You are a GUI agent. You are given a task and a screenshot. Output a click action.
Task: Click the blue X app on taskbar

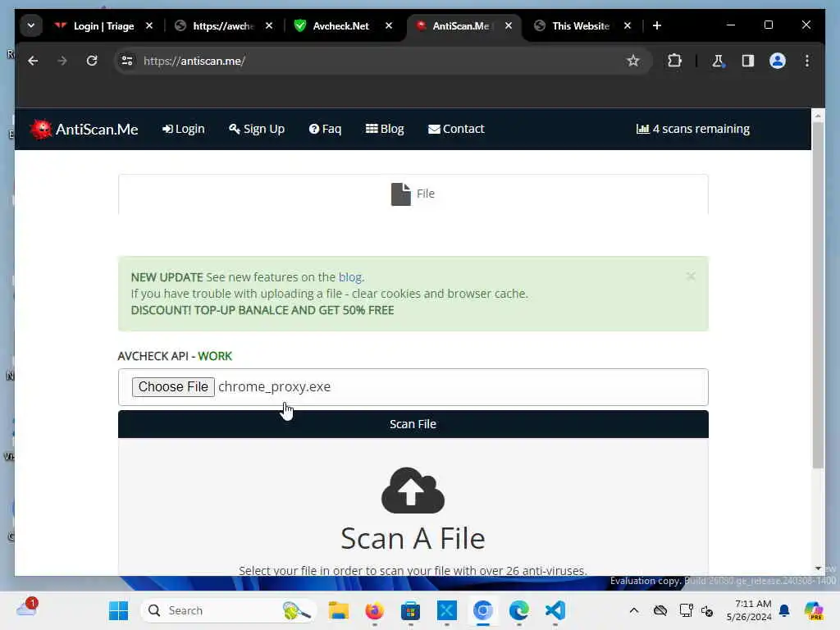pos(446,610)
